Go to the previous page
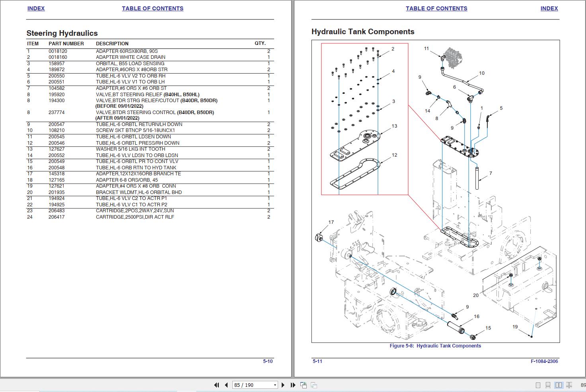The image size is (586, 392). [226, 385]
